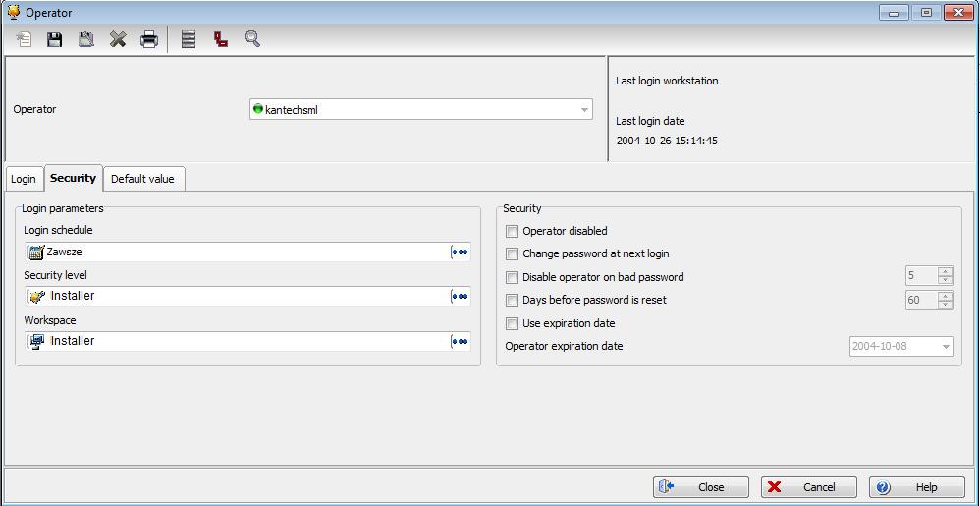Click the New operator toolbar icon
The image size is (980, 506).
coord(24,39)
